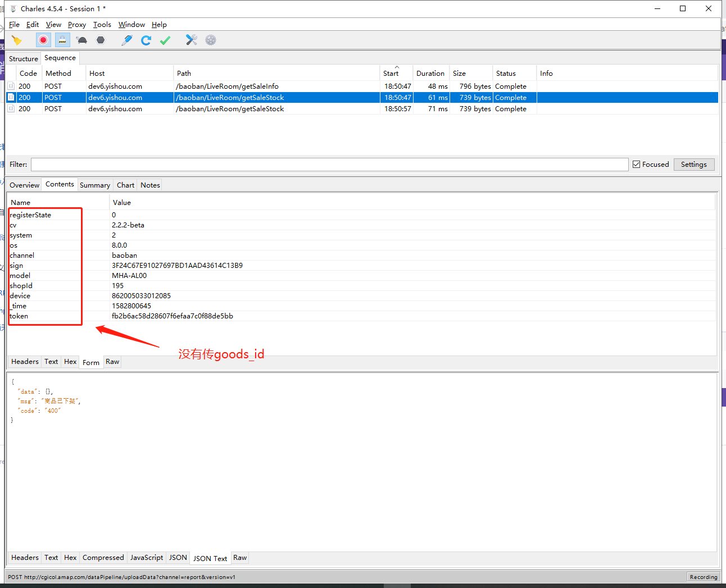Viewport: 726px width, 588px height.
Task: Show request Raw tab
Action: [112, 362]
